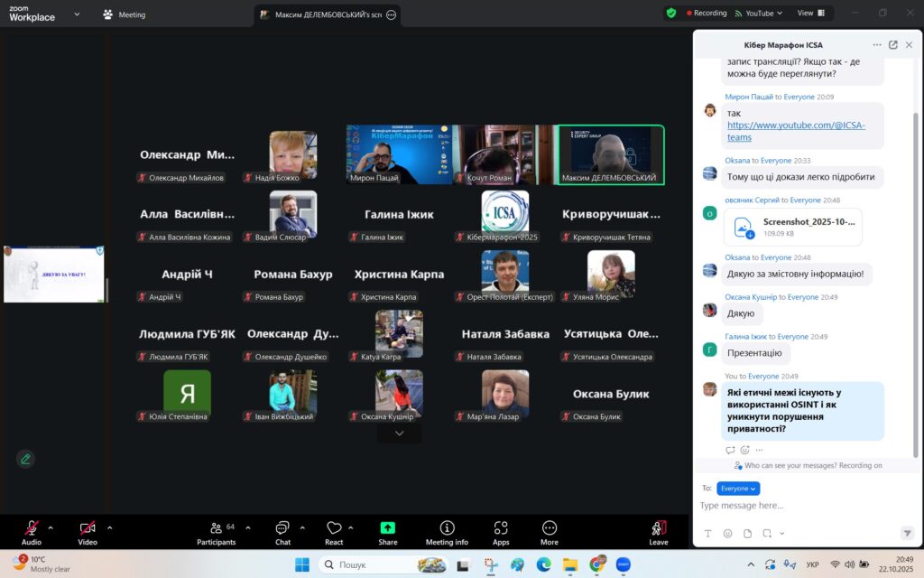The height and width of the screenshot is (578, 924).
Task: Switch to the Meeting tab
Action: [124, 14]
